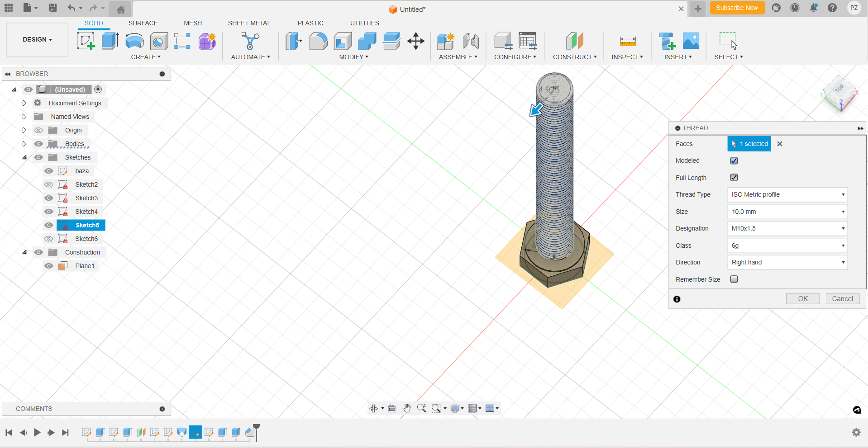868x448 pixels.
Task: Click the ViewCube TOP face
Action: click(x=839, y=89)
